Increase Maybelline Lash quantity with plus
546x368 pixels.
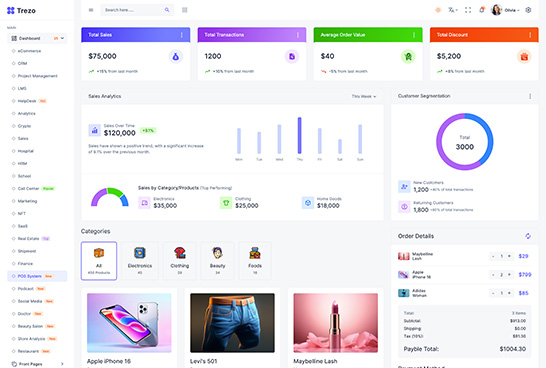[509, 256]
